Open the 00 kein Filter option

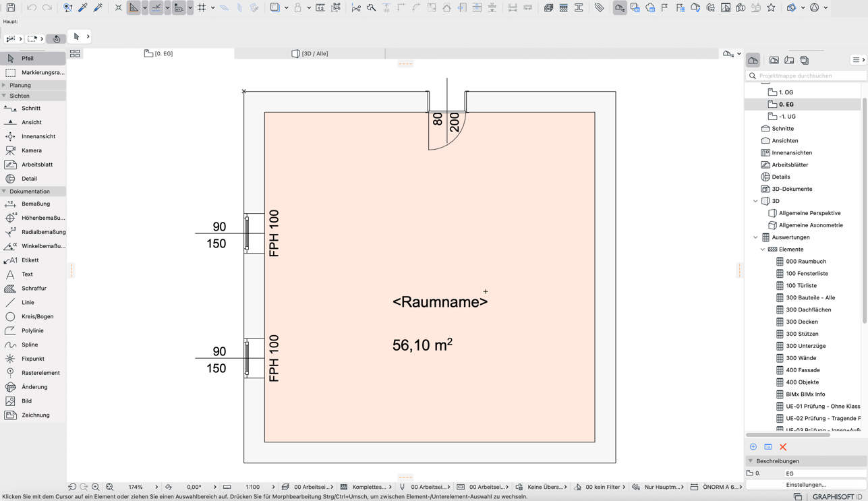point(602,487)
